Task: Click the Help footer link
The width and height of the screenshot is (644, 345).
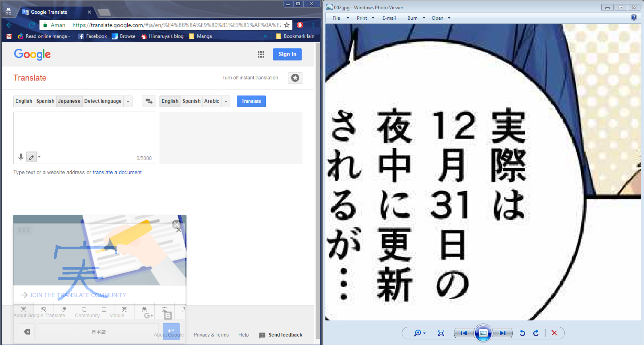Action: pos(244,335)
